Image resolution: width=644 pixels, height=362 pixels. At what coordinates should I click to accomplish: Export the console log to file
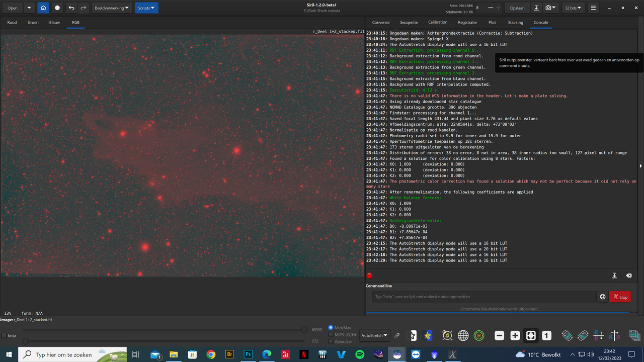pos(614,276)
